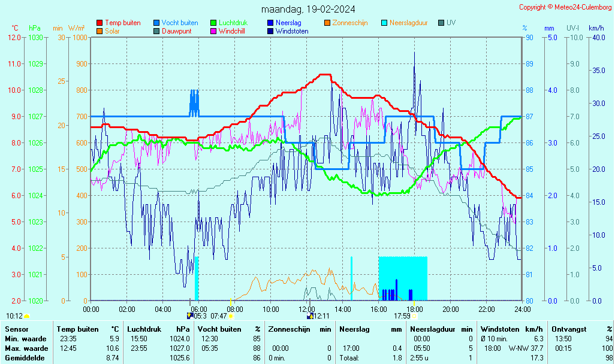
Task: Click the cyan Neerslagduur legend square
Action: (384, 23)
